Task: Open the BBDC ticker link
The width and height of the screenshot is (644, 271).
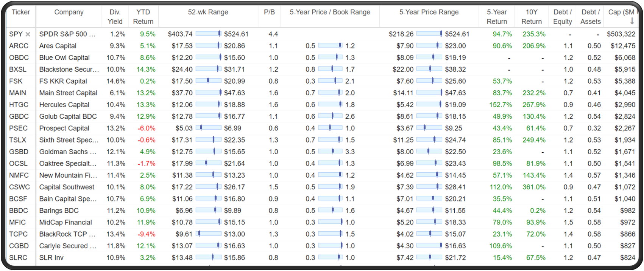Action: (19, 210)
